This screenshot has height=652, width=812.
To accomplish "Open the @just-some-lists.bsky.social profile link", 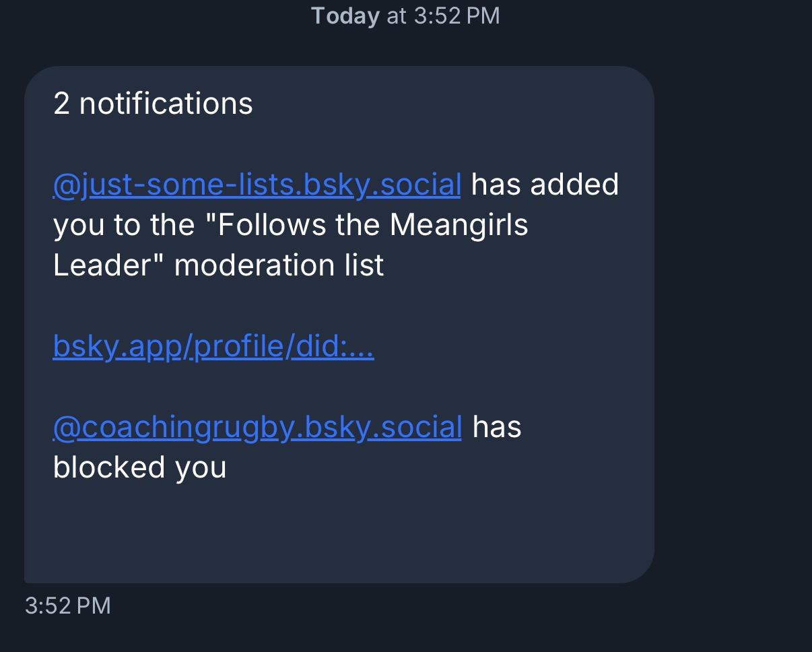I will pyautogui.click(x=257, y=185).
